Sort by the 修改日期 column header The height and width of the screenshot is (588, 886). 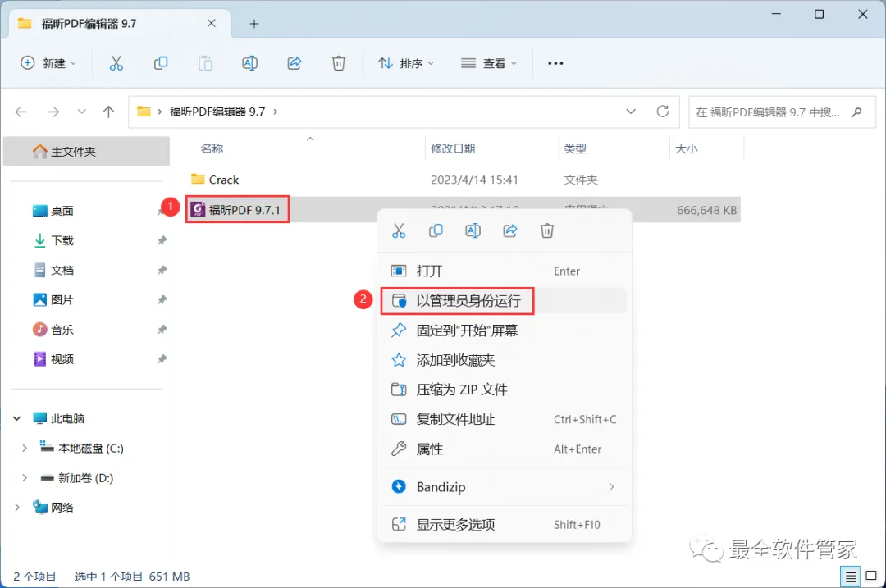click(453, 148)
